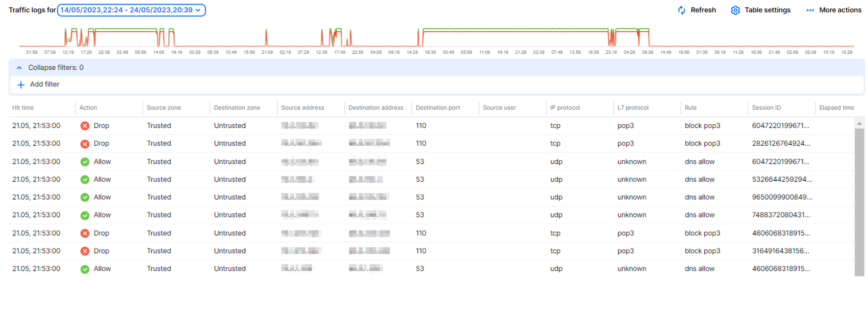This screenshot has width=868, height=325.
Task: Click the IP protocol column header
Action: coord(565,108)
